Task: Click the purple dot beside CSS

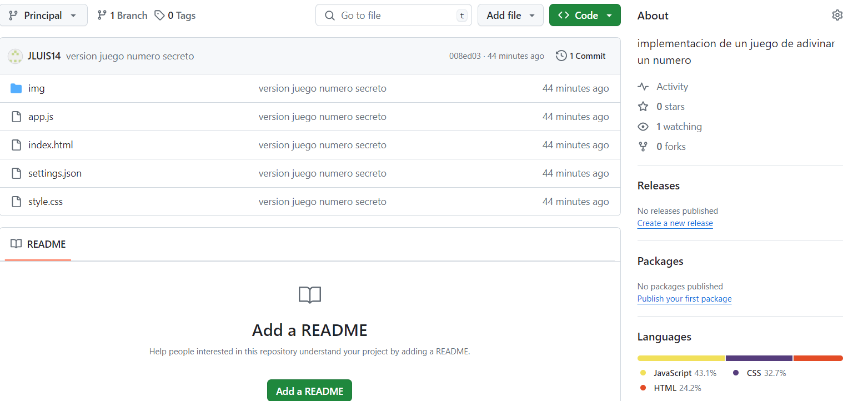Action: click(736, 373)
